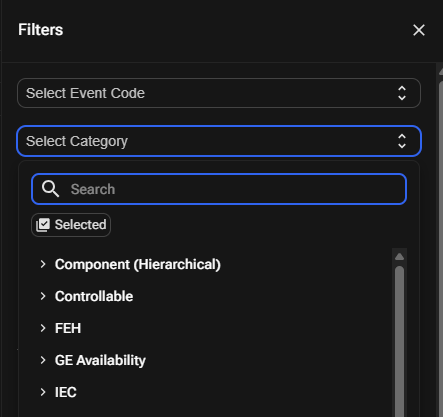Image resolution: width=443 pixels, height=417 pixels.
Task: Choose the FEH category item
Action: tap(68, 328)
